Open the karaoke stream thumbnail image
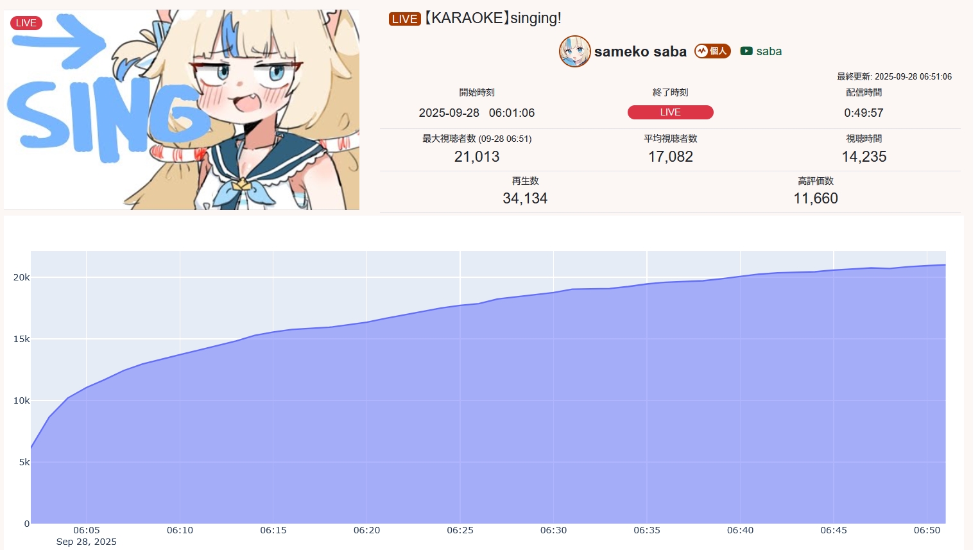980x550 pixels. [182, 109]
